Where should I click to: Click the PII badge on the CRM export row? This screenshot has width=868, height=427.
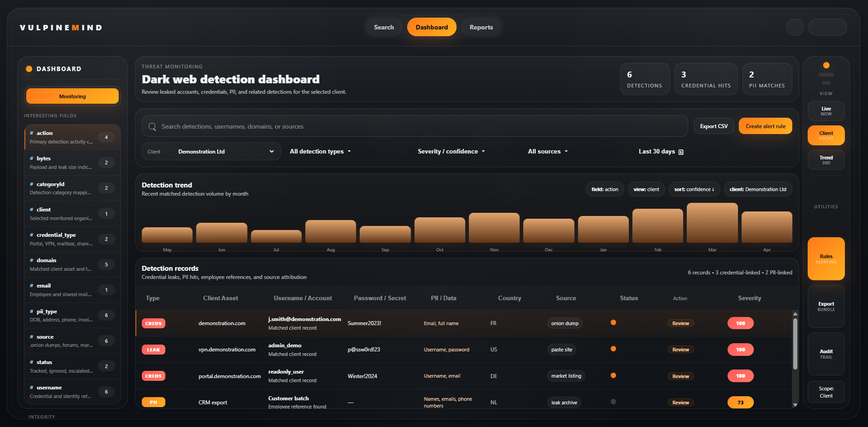point(153,402)
